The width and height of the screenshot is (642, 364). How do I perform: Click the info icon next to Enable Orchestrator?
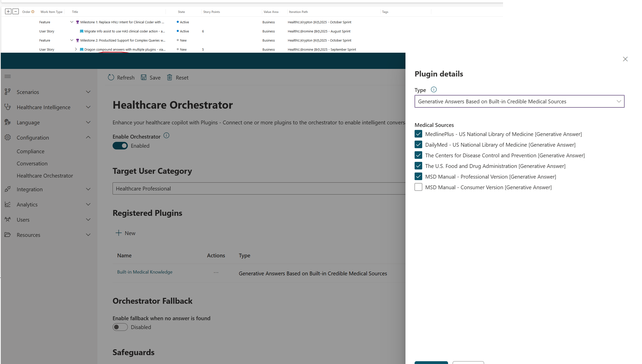coord(166,136)
